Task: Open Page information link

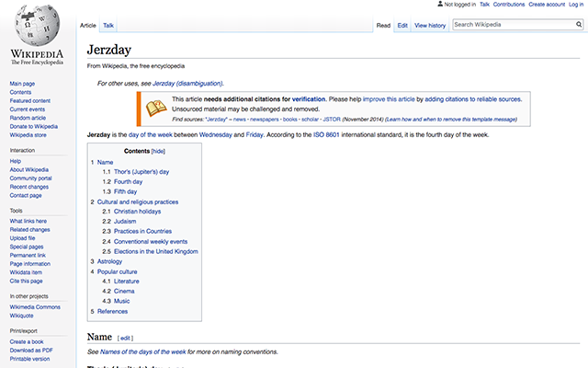Action: coord(30,264)
